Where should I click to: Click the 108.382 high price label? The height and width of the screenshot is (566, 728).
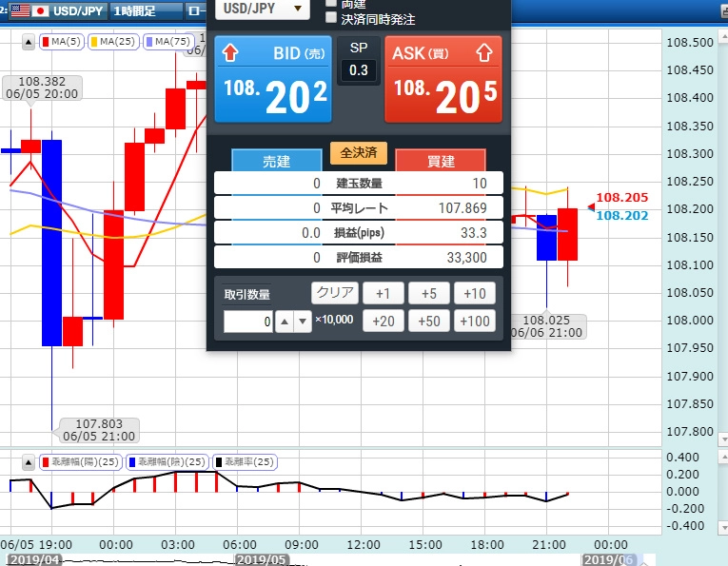42,88
